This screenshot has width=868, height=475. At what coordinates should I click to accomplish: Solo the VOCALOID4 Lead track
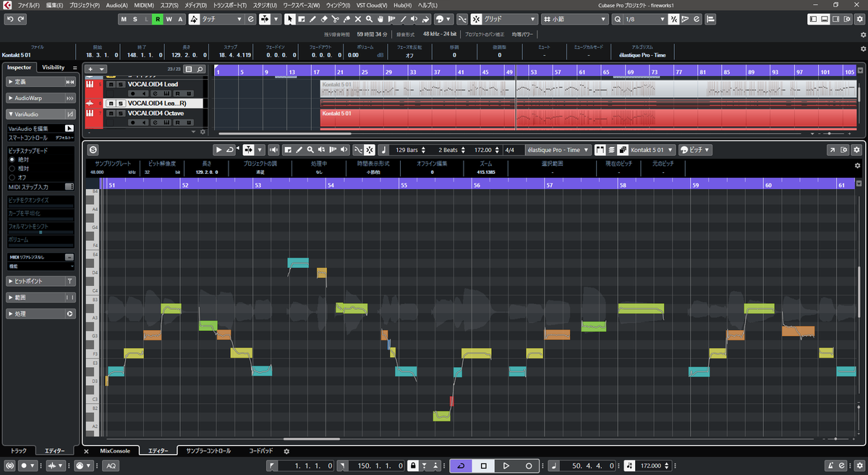coord(120,85)
